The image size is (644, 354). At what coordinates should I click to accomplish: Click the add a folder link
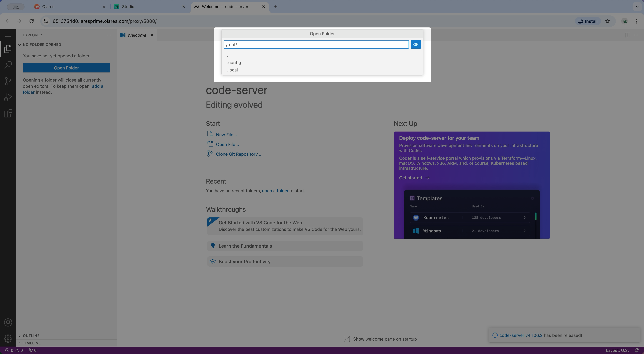97,86
